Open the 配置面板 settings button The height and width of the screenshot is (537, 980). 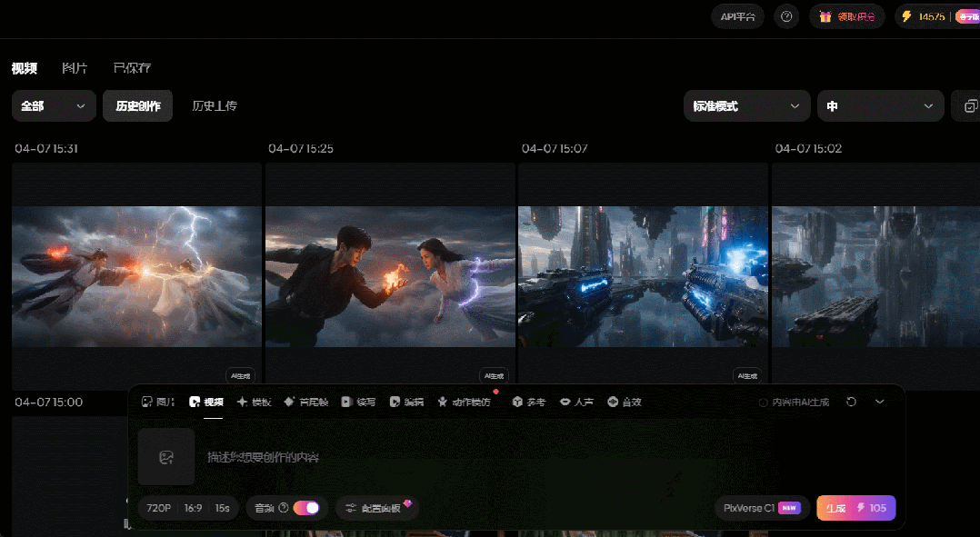click(x=377, y=508)
